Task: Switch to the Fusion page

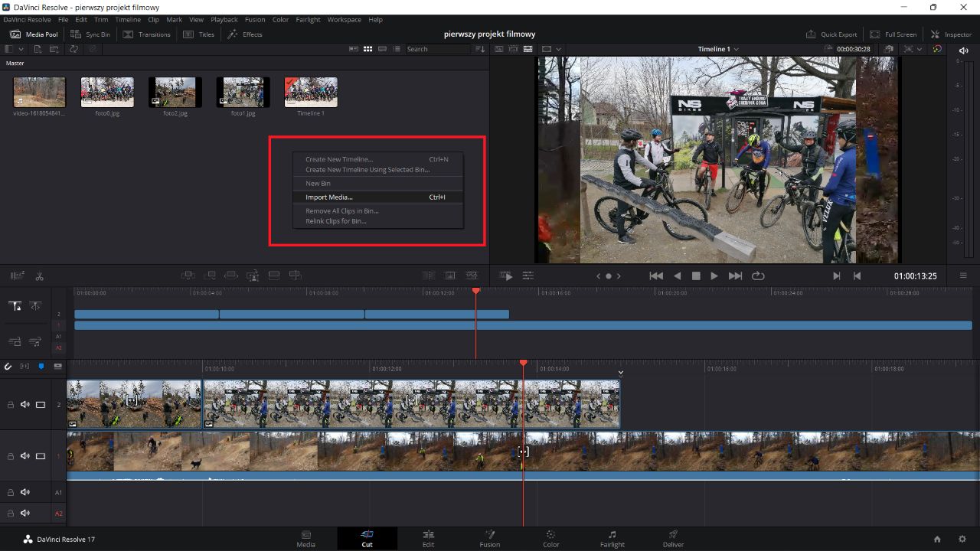Action: pos(489,539)
